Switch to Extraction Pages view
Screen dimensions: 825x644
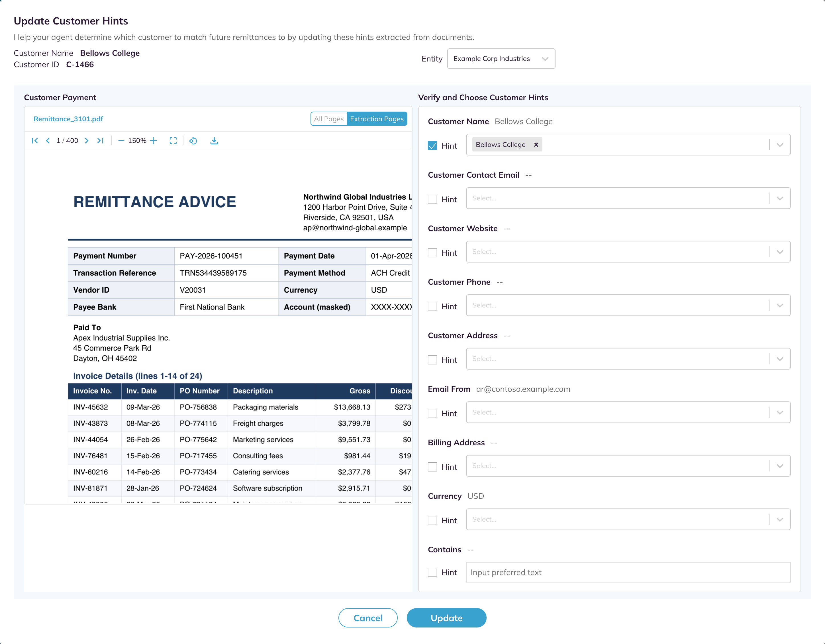(377, 119)
